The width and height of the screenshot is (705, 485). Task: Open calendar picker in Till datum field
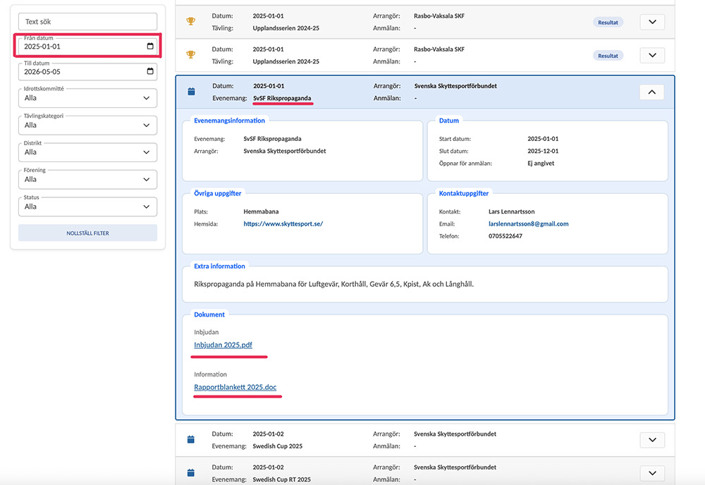(x=150, y=72)
